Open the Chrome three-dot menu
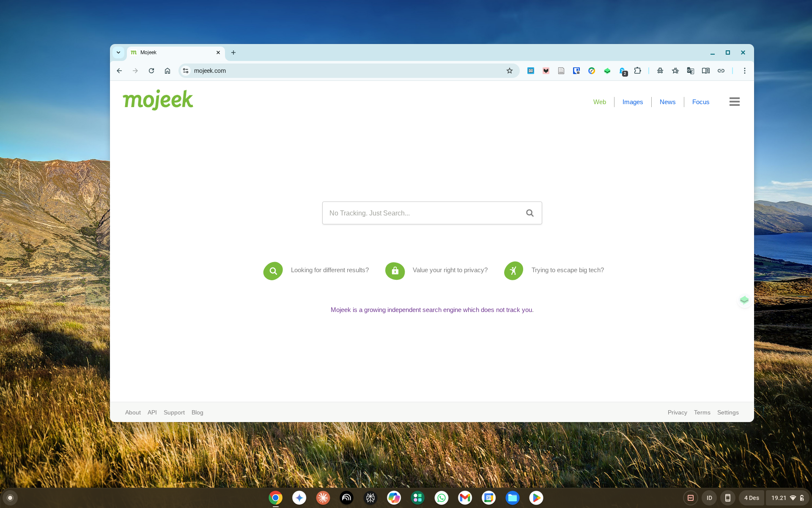Image resolution: width=812 pixels, height=508 pixels. 744,71
